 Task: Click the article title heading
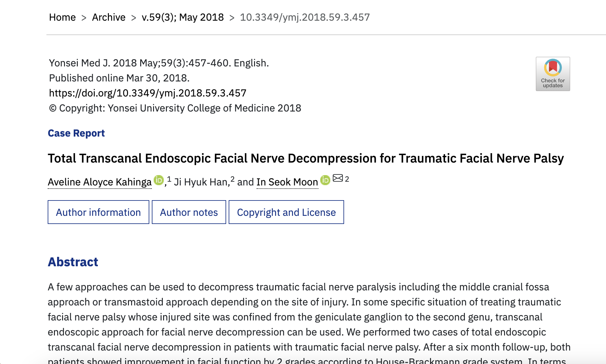click(x=306, y=158)
